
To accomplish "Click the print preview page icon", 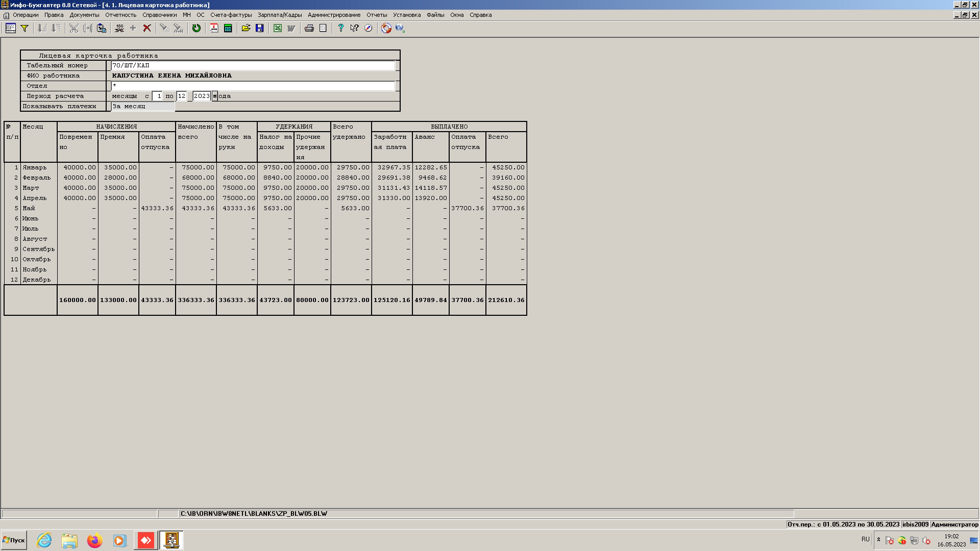I will click(x=323, y=28).
